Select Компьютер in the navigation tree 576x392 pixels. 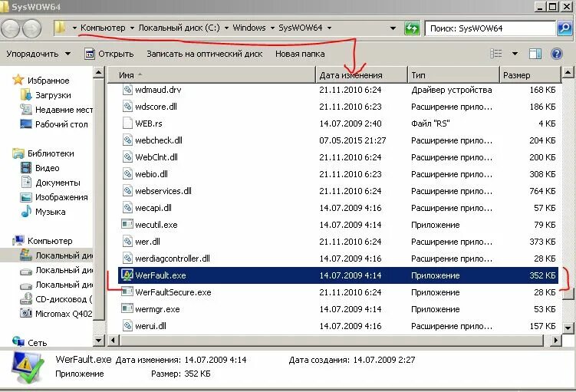pos(50,241)
